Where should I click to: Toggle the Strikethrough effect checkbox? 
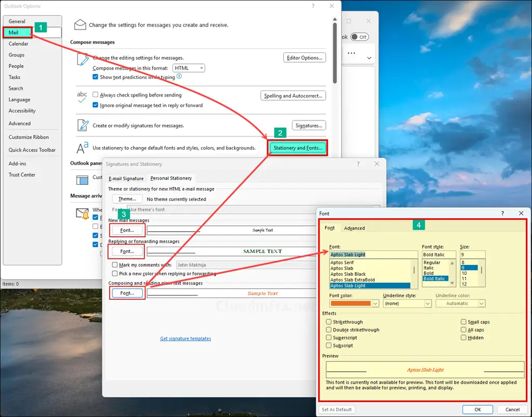329,322
